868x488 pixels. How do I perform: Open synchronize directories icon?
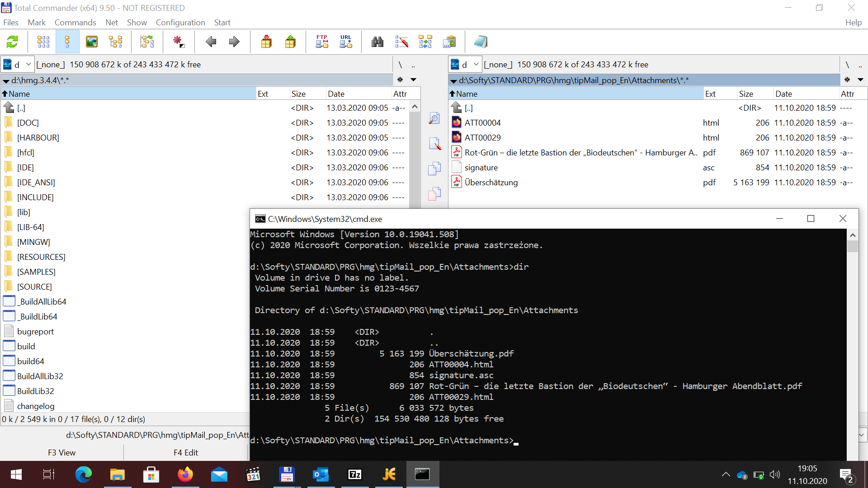point(425,42)
